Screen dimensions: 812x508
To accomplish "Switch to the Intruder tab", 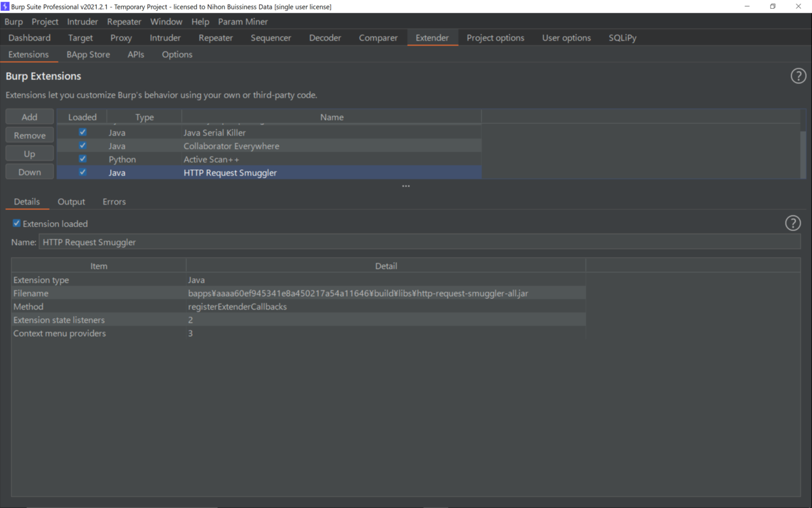I will (165, 38).
